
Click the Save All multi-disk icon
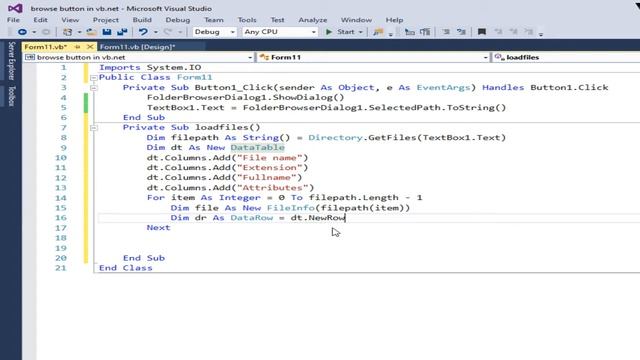point(122,32)
